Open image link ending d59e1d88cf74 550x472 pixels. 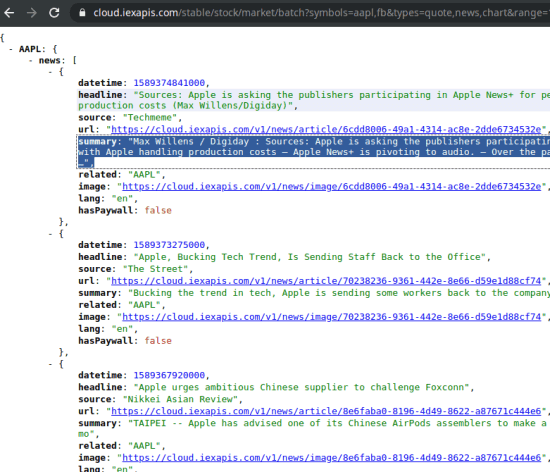tap(331, 317)
